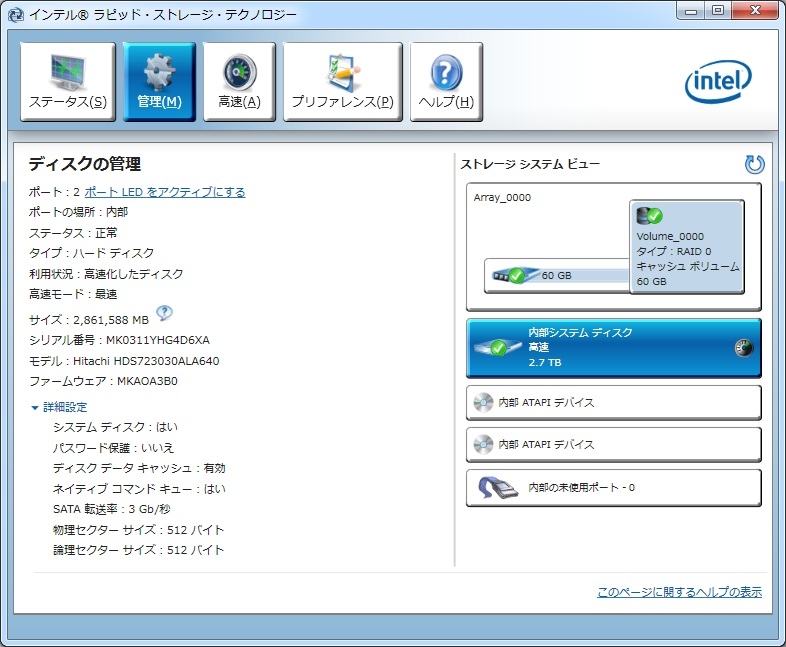
Task: Open the ステータス(S) status tab
Action: coord(68,82)
